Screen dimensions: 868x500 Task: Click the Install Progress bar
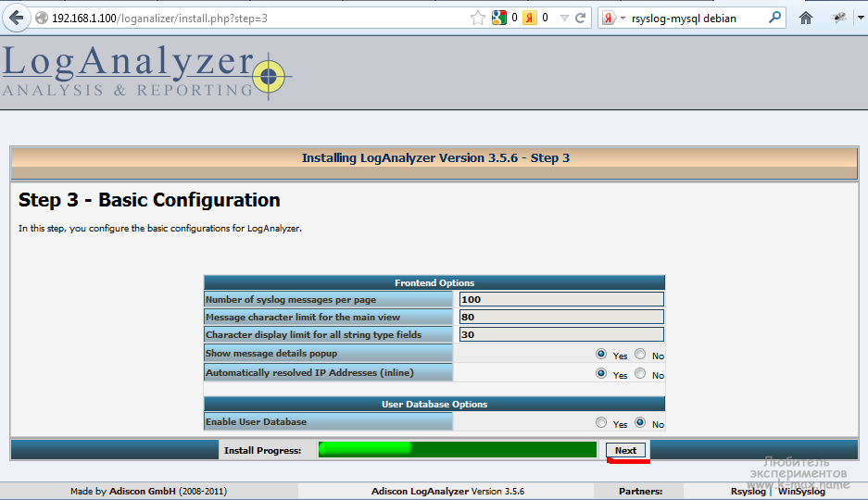click(x=458, y=450)
